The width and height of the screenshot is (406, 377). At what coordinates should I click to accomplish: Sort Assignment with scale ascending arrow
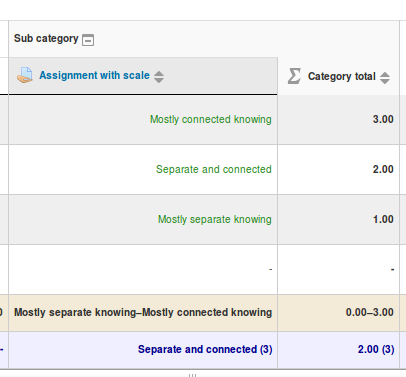[159, 73]
